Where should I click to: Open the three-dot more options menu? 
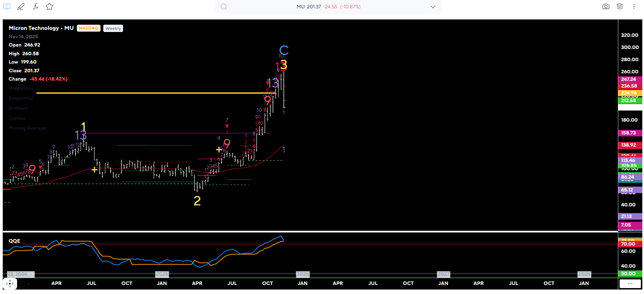point(634,7)
